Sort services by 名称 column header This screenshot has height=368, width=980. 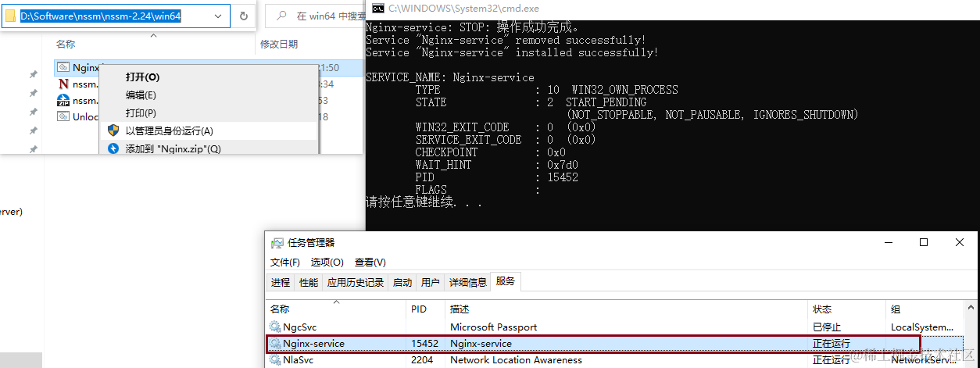(336, 309)
